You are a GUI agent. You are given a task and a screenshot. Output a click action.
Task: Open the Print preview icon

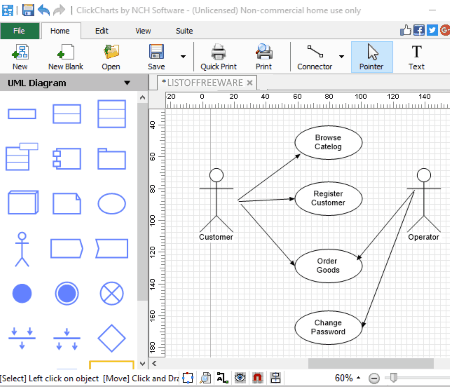[x=264, y=57]
